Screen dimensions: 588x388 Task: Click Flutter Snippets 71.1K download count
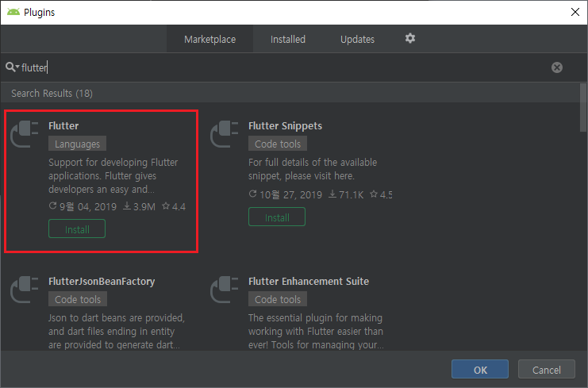click(x=346, y=194)
